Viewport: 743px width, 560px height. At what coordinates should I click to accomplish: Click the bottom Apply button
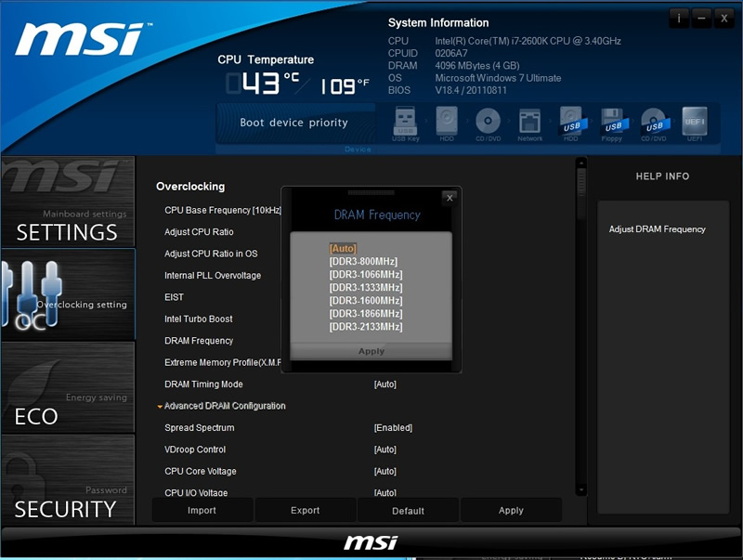[511, 510]
